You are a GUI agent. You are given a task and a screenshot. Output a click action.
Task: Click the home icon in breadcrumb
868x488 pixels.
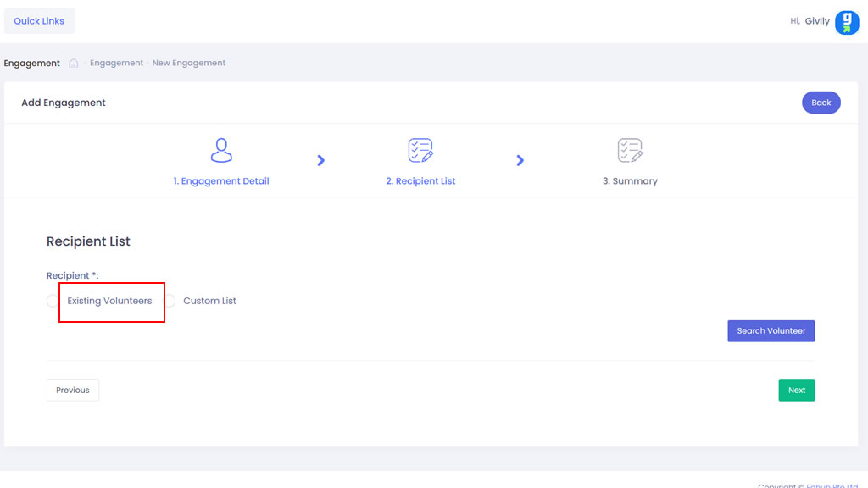[x=74, y=63]
